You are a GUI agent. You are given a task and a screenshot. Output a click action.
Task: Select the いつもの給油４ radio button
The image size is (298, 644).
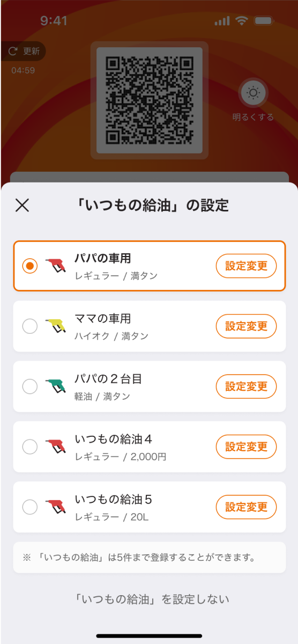tap(30, 447)
